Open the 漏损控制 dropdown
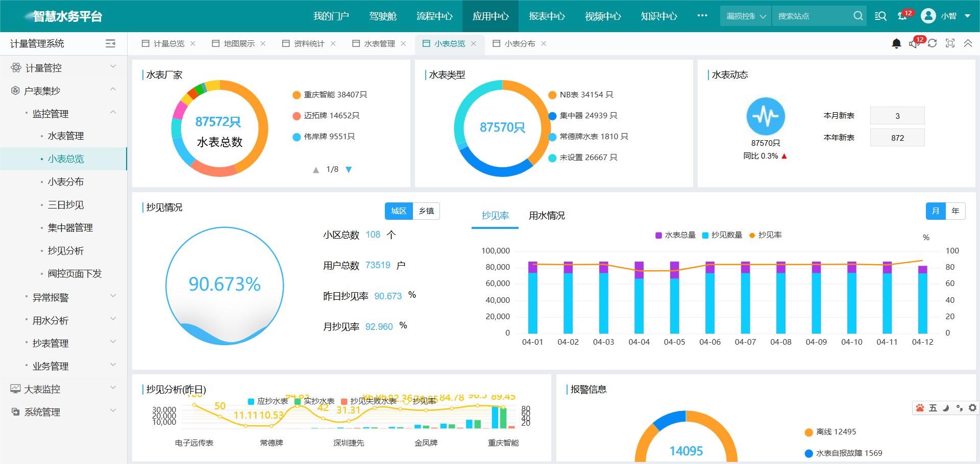Viewport: 980px width, 464px height. pyautogui.click(x=746, y=16)
